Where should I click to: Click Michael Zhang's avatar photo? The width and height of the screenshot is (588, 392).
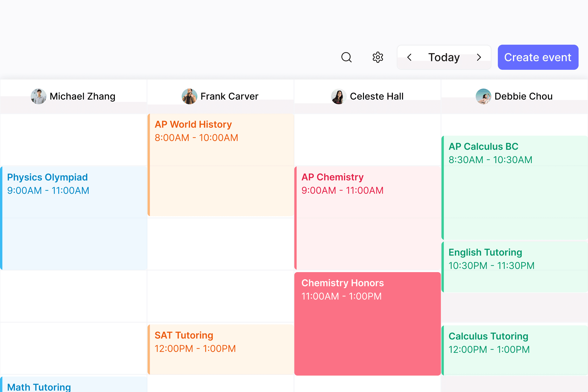pyautogui.click(x=38, y=96)
